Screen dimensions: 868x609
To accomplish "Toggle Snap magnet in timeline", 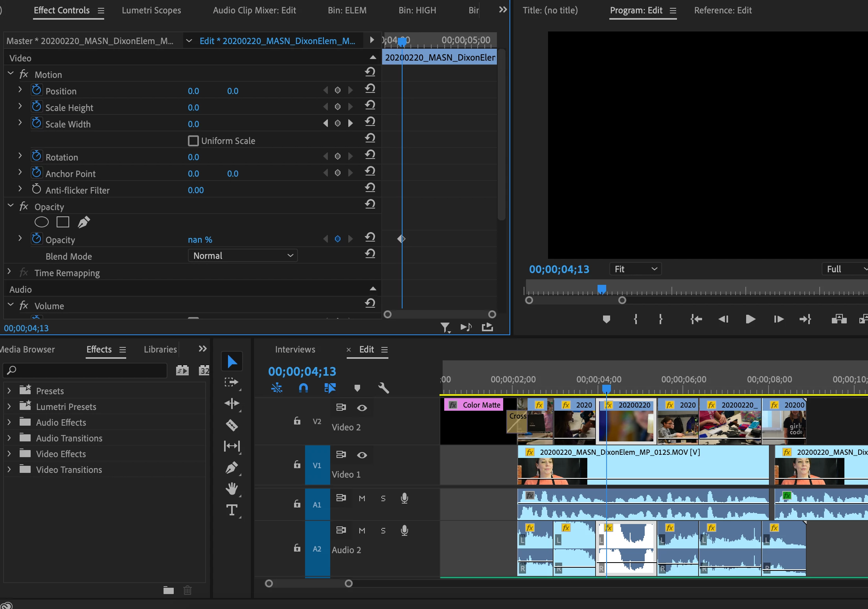I will (x=303, y=388).
